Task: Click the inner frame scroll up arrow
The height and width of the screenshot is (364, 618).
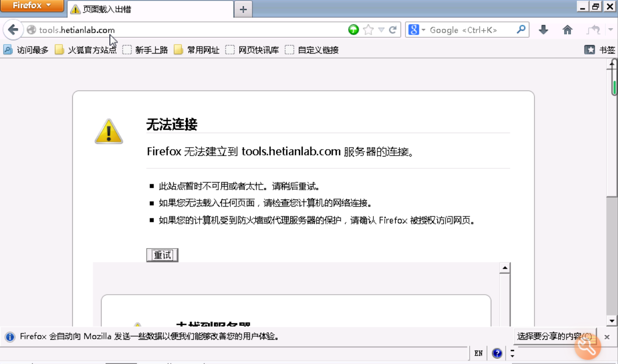Action: 505,268
